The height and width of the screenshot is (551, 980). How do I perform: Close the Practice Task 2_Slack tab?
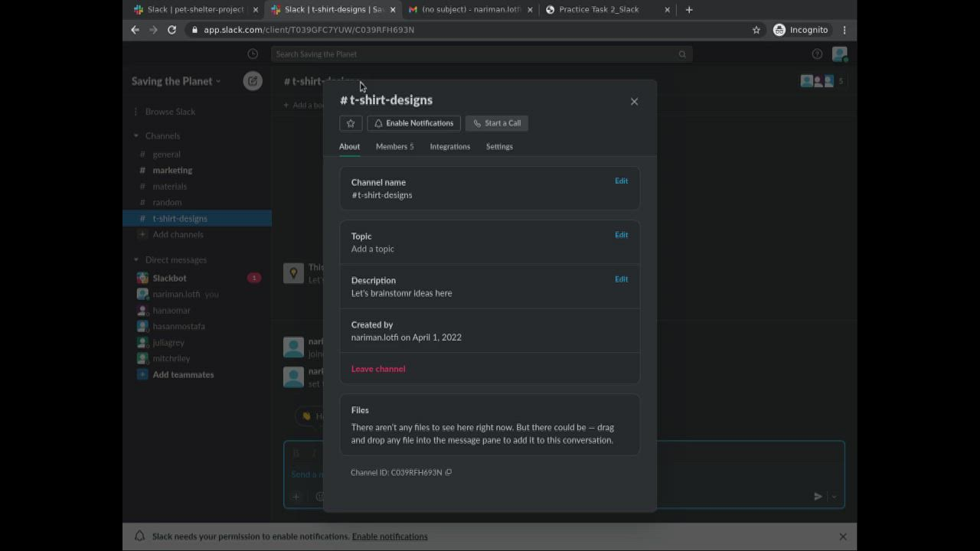tap(667, 10)
